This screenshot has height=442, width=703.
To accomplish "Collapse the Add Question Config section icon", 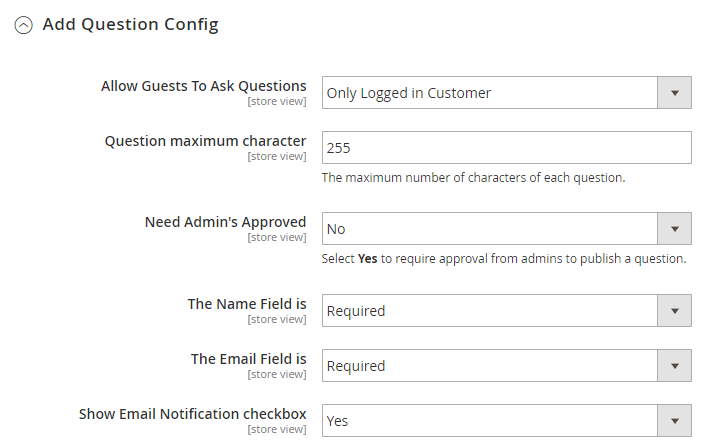I will click(23, 25).
